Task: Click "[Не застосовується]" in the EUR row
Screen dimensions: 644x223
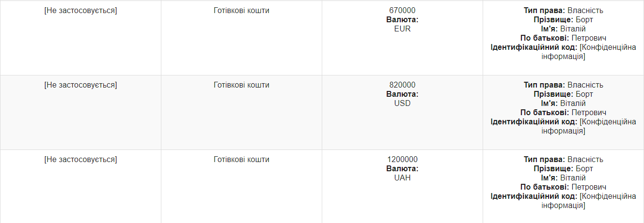Action: pos(80,11)
